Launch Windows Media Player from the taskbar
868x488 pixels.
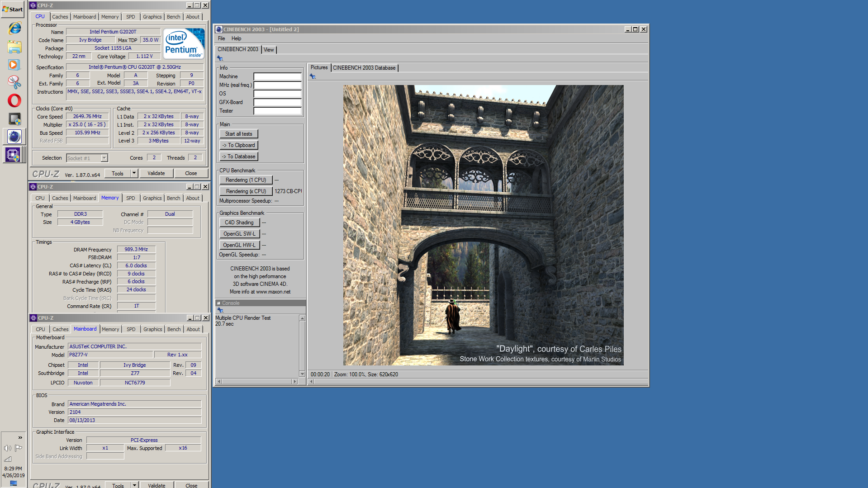coord(14,65)
